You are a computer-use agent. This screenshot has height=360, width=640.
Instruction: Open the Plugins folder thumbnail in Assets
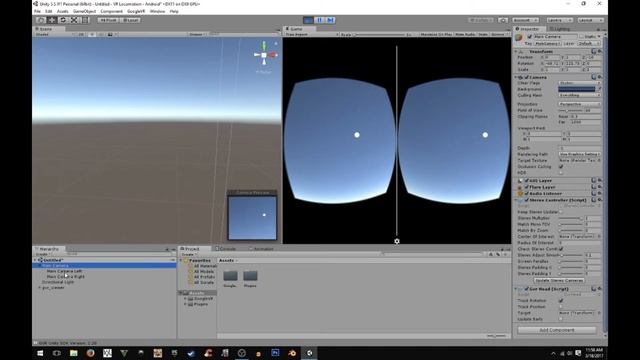coord(250,276)
